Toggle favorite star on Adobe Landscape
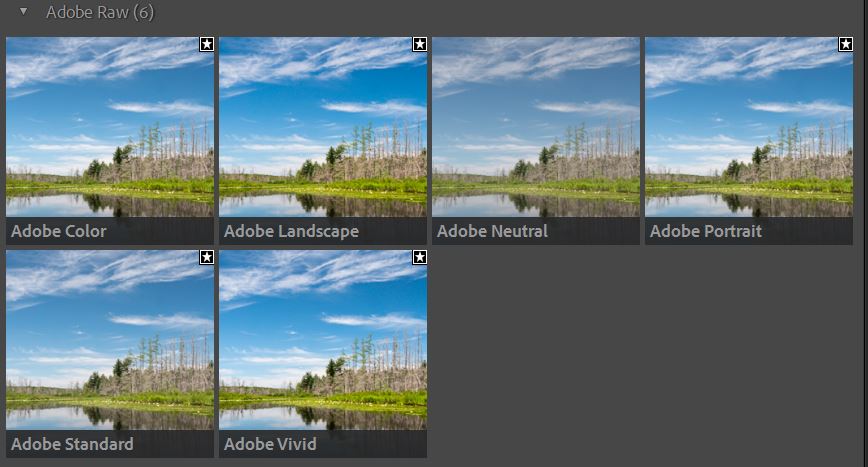The image size is (868, 467). 420,44
